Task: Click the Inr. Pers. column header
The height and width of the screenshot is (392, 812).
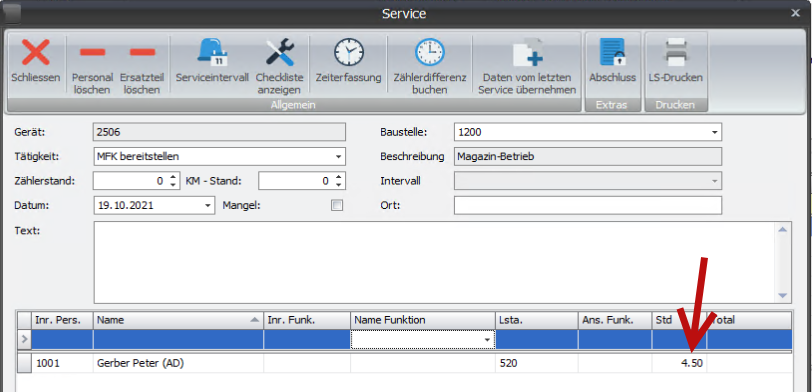Action: coord(63,320)
